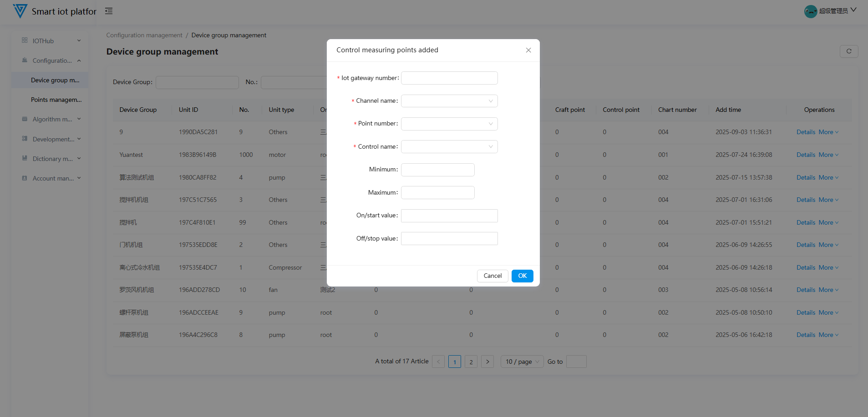Open the Channel name dropdown
The width and height of the screenshot is (868, 417).
pos(449,101)
